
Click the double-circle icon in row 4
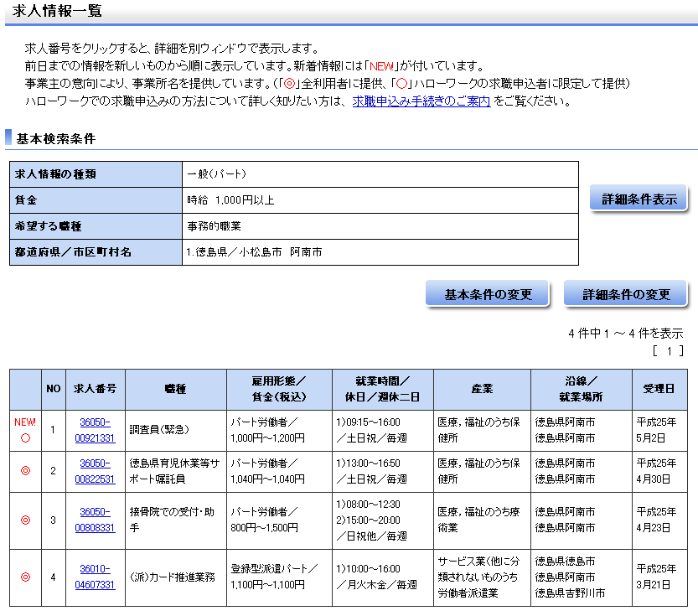point(25,577)
